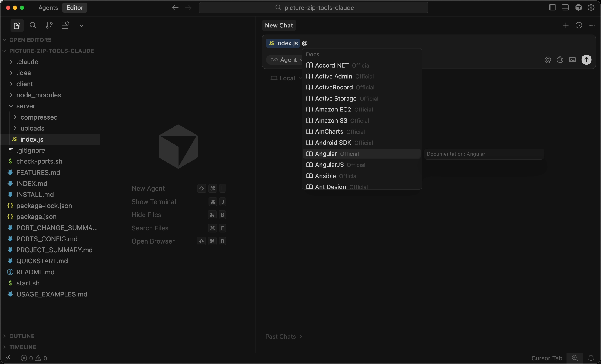Open the Explorer files icon in sidebar

[x=17, y=25]
